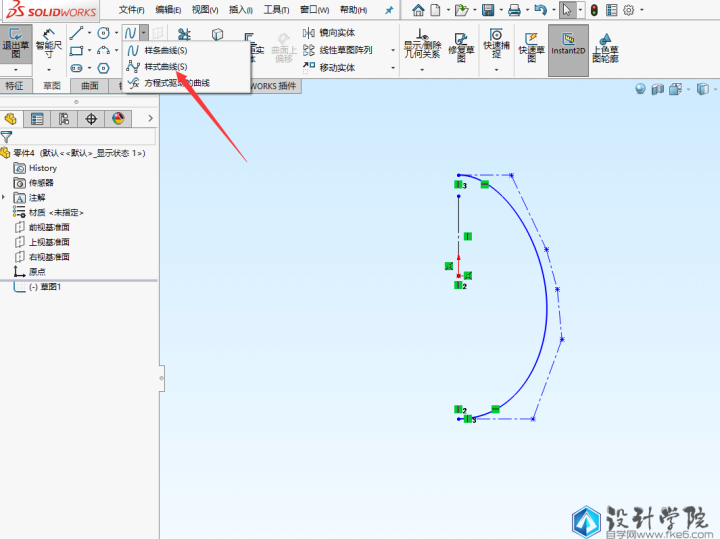Open the Quick Snaps (快速捕捉) dropdown arrow
This screenshot has height=539, width=720.
(x=495, y=71)
